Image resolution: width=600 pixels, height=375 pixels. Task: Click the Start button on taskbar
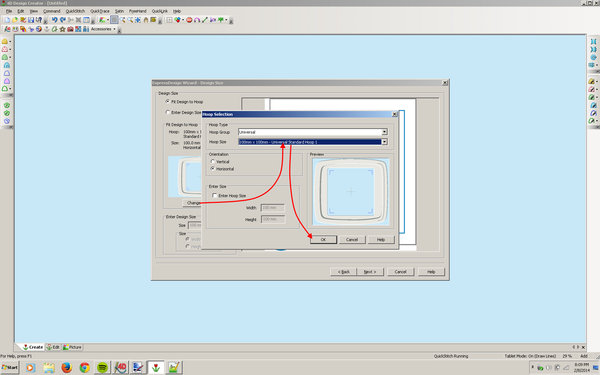10,367
